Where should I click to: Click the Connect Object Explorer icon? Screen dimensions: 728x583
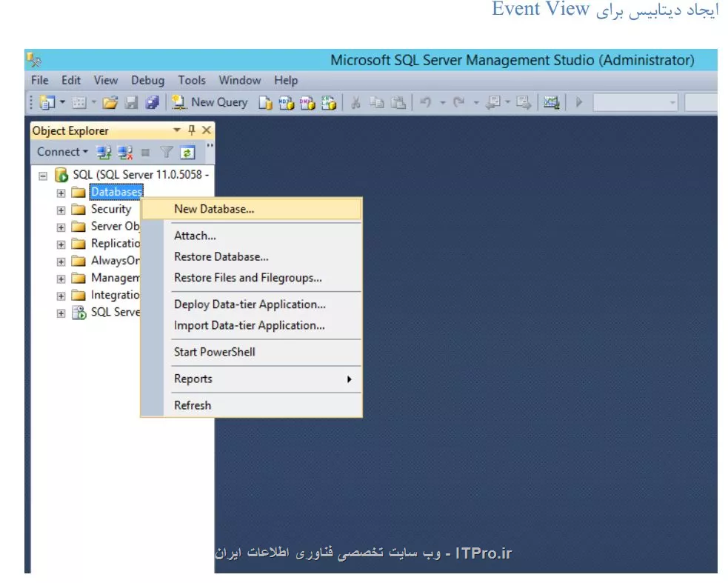pos(104,152)
